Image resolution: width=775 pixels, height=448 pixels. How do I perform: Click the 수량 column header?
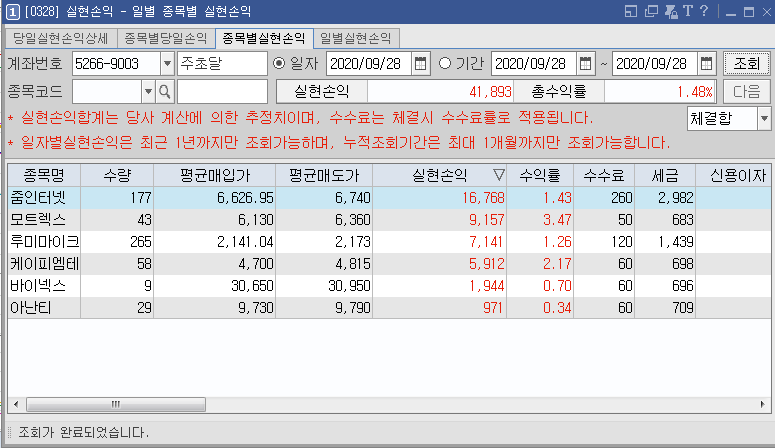117,175
